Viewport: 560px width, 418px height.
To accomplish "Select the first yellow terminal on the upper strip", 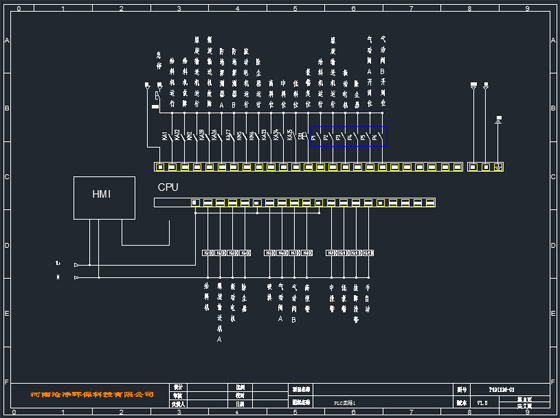I will click(x=160, y=167).
